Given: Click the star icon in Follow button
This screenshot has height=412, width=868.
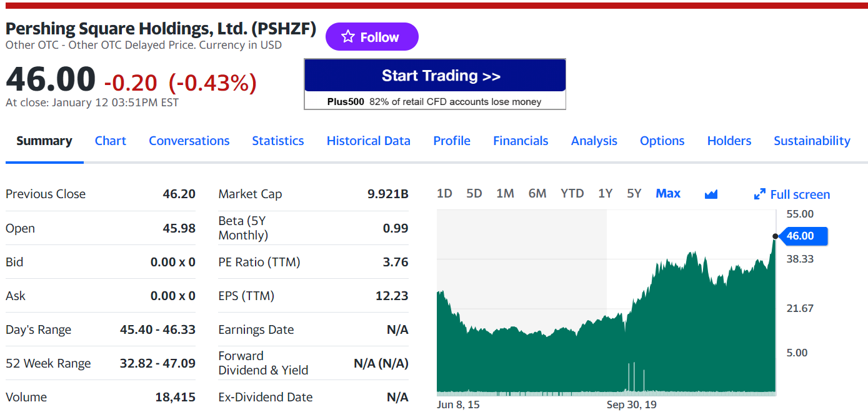Looking at the screenshot, I should pos(348,37).
